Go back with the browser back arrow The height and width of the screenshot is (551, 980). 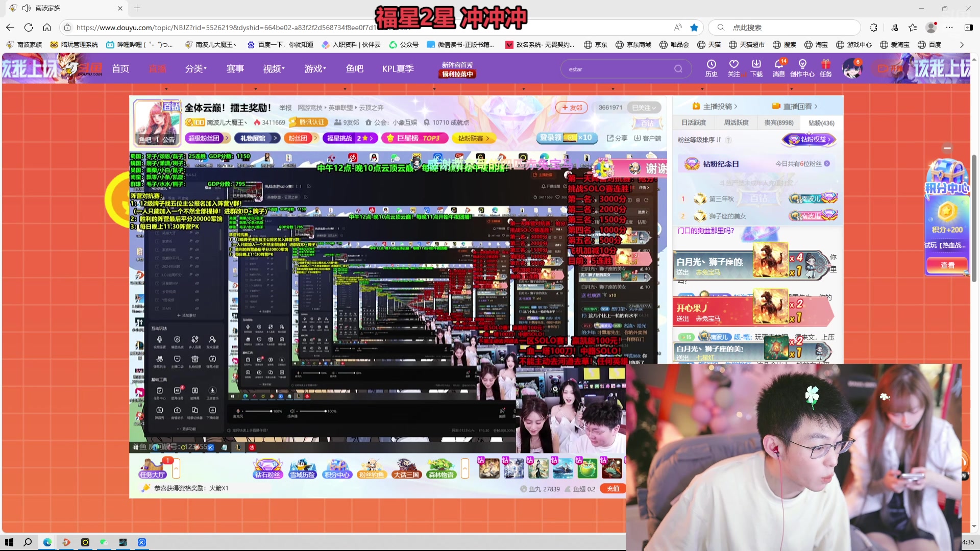click(10, 28)
